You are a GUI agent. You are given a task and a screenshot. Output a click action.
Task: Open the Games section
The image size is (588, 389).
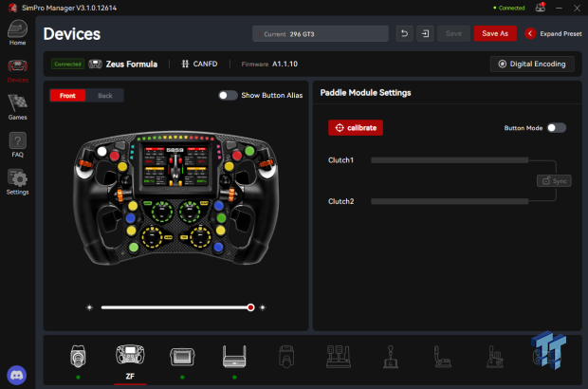[18, 107]
